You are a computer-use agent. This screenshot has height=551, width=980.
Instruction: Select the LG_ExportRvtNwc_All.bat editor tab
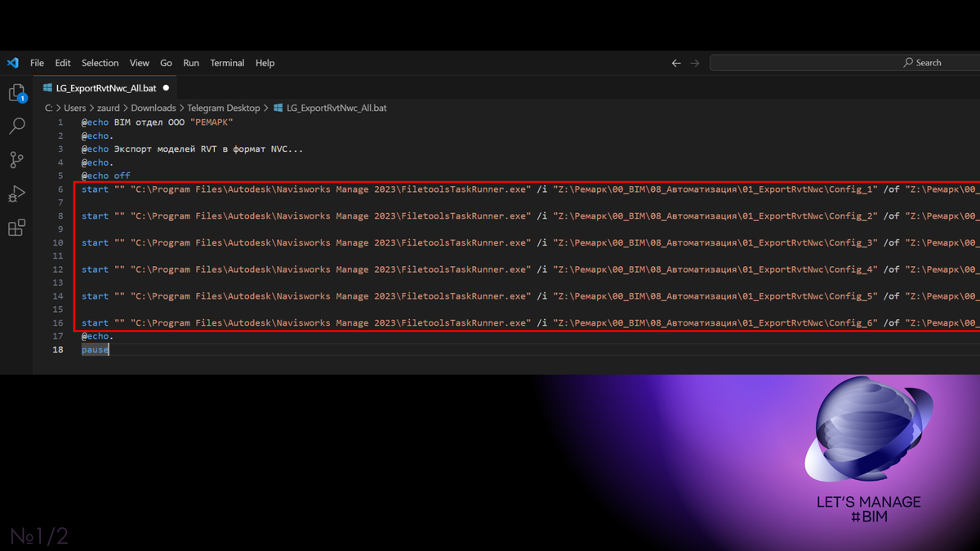point(106,87)
